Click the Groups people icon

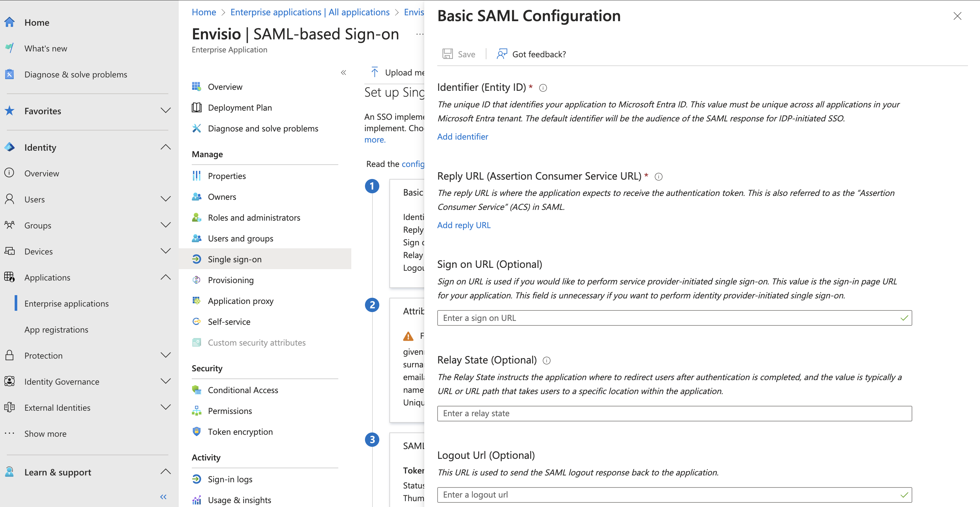[9, 225]
